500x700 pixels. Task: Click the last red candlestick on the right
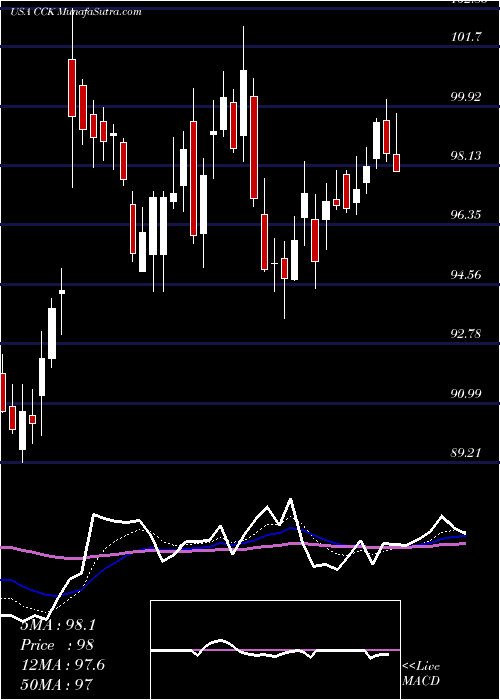click(396, 163)
